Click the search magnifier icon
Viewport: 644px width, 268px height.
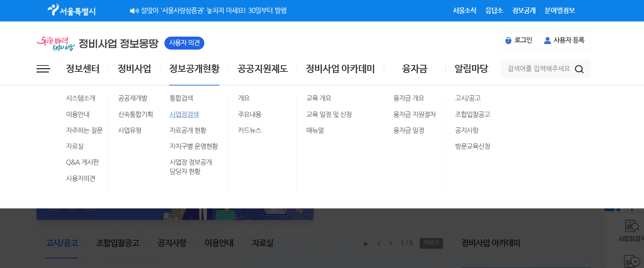click(579, 69)
